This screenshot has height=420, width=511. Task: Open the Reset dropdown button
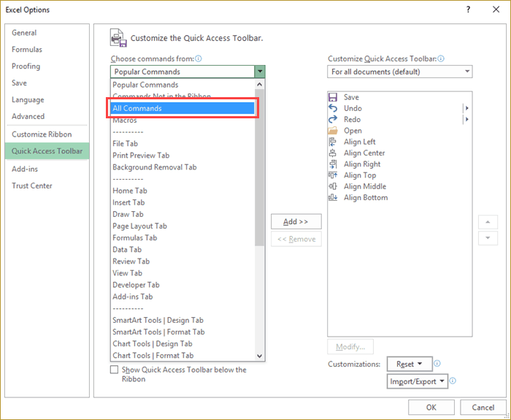click(410, 364)
